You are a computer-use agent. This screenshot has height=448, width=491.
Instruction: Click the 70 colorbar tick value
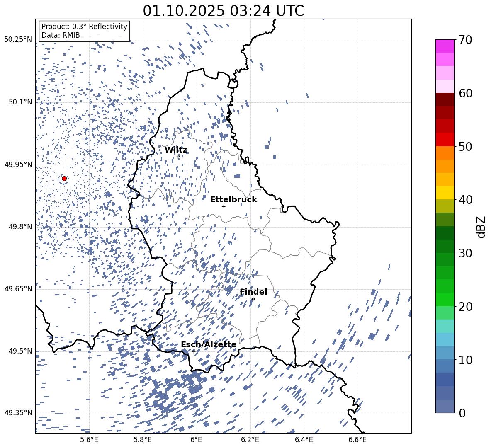click(465, 40)
